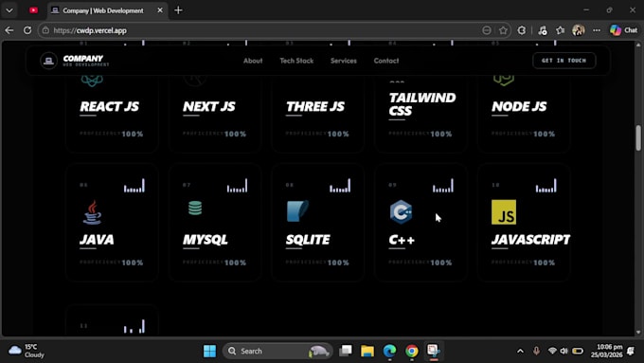644x363 pixels.
Task: Open the Contact nav link
Action: pyautogui.click(x=386, y=61)
